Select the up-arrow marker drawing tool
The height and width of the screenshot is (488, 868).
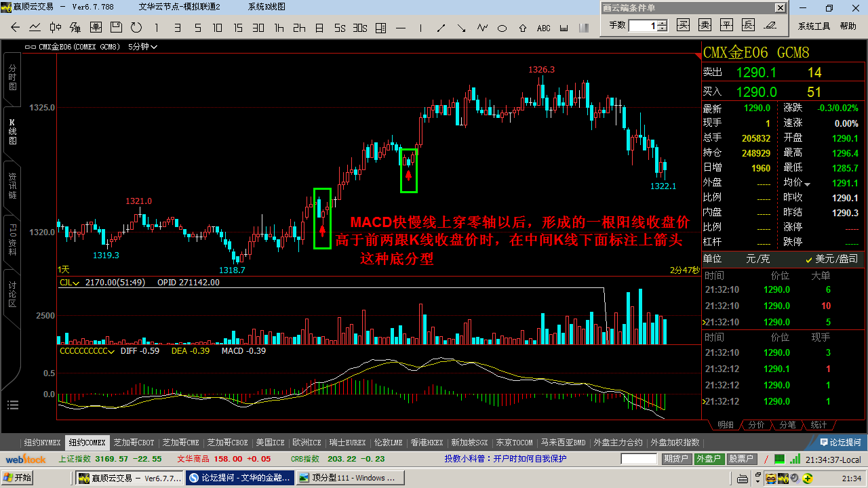coord(523,28)
